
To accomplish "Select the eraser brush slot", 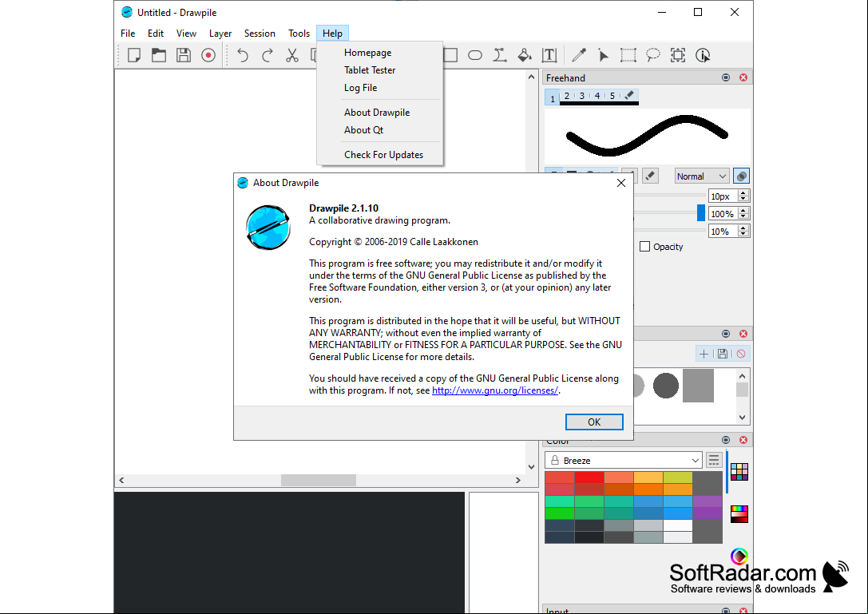I will pos(629,96).
